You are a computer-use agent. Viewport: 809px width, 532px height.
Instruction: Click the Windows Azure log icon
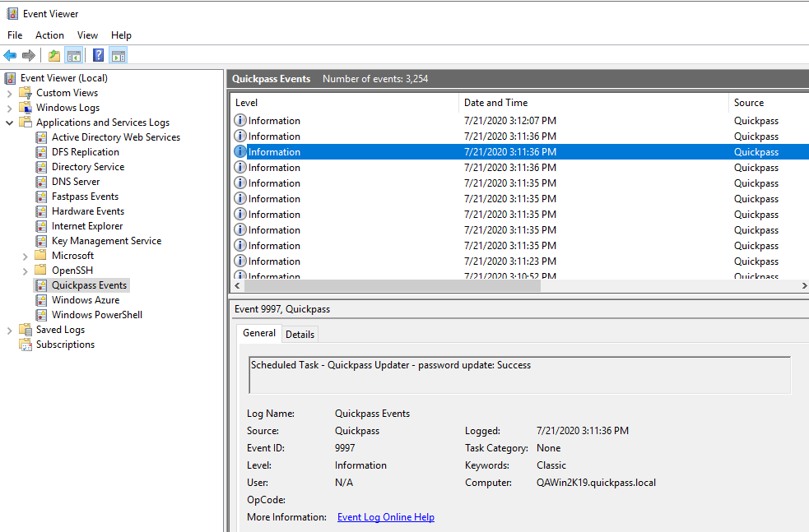click(41, 300)
